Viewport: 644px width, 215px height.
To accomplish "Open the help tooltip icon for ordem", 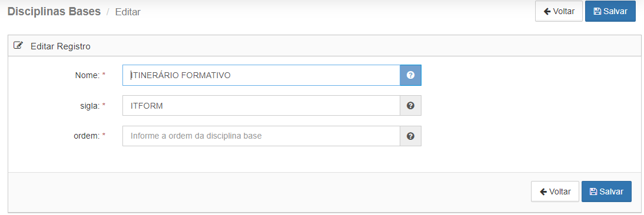I will tap(410, 136).
